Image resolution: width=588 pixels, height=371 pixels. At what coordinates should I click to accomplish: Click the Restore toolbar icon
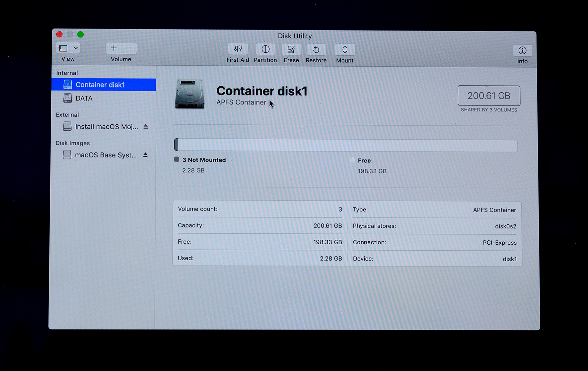point(316,50)
